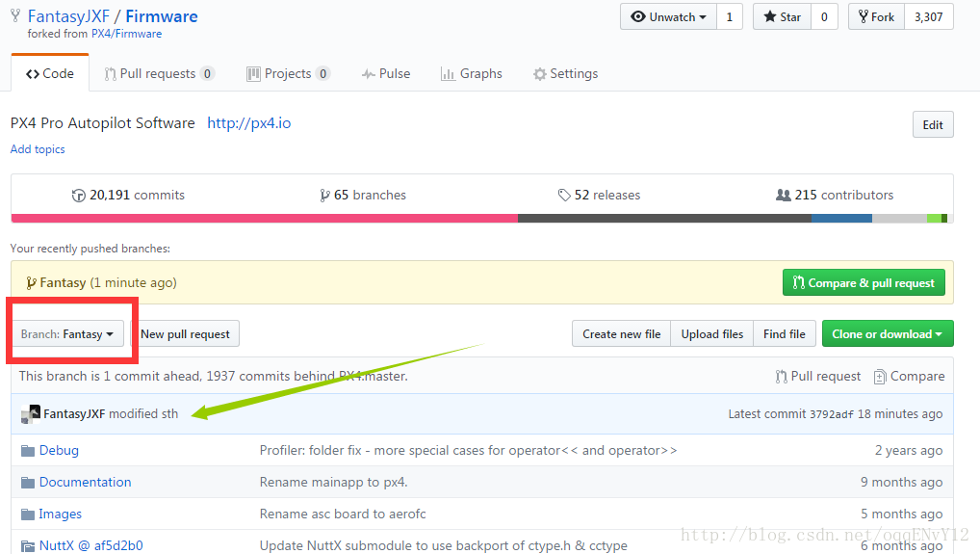This screenshot has width=980, height=554.
Task: Edit the repository description
Action: coord(933,125)
